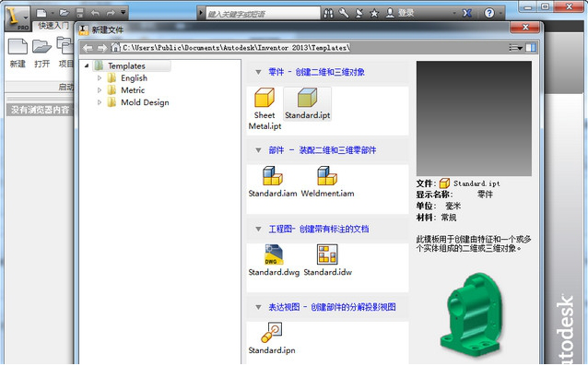Close the 新建文件 dialog
Viewport: 588px width, 378px height.
pos(525,28)
